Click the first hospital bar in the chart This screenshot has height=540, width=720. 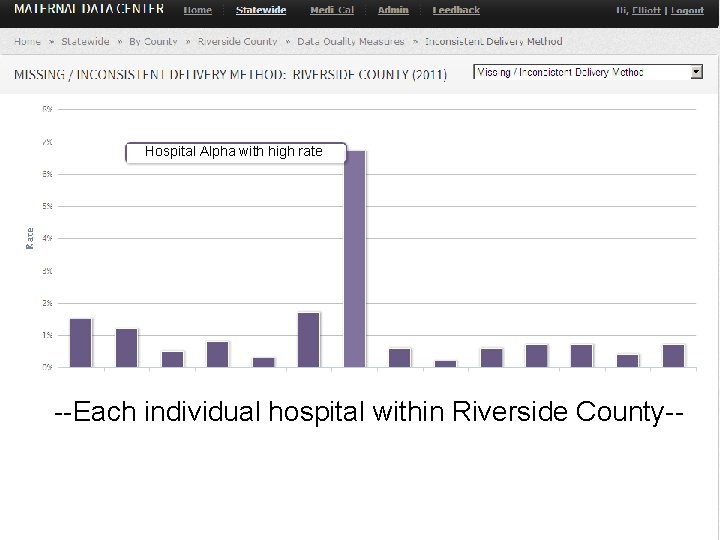[80, 343]
